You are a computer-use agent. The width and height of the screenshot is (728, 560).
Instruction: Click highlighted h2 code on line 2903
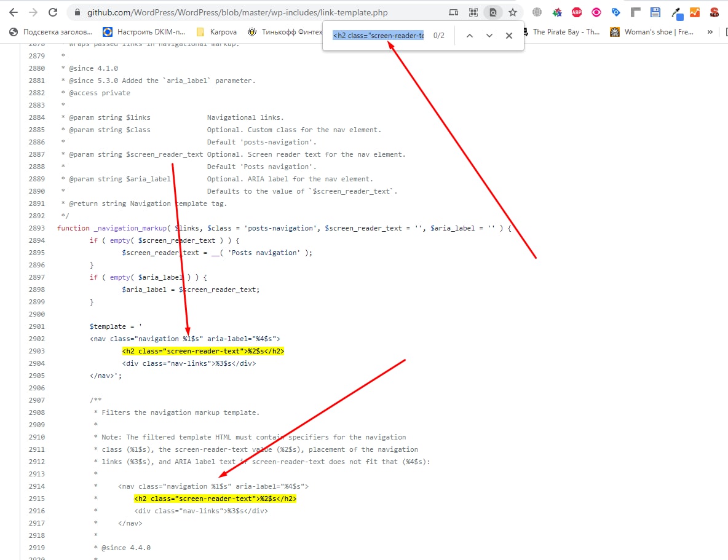tap(203, 351)
